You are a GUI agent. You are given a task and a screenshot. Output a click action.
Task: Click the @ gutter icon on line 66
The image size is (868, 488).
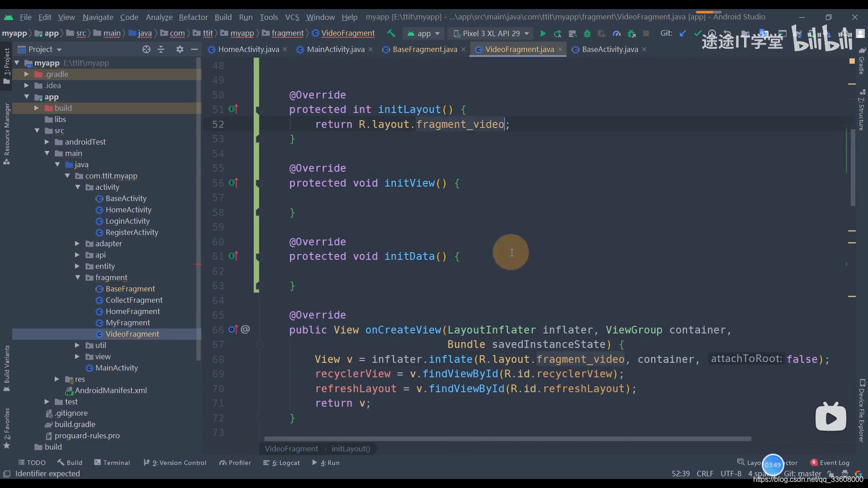(245, 329)
